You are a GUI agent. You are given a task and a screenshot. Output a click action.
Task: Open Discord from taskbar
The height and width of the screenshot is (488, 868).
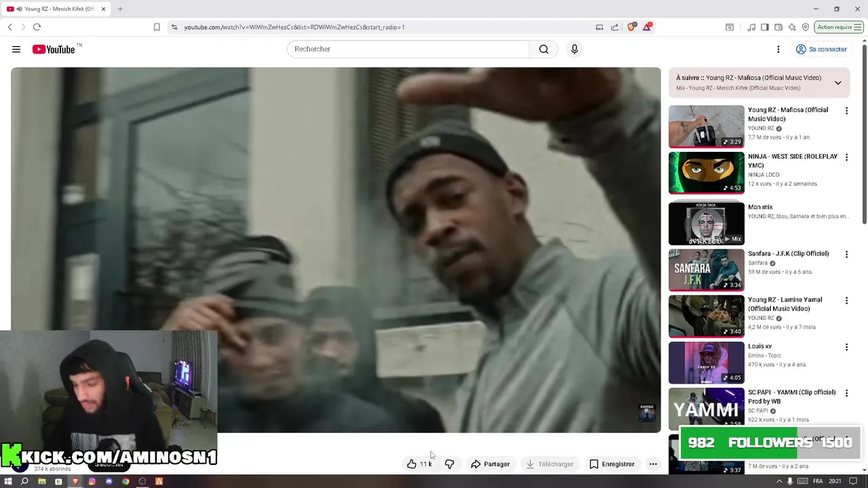108,481
